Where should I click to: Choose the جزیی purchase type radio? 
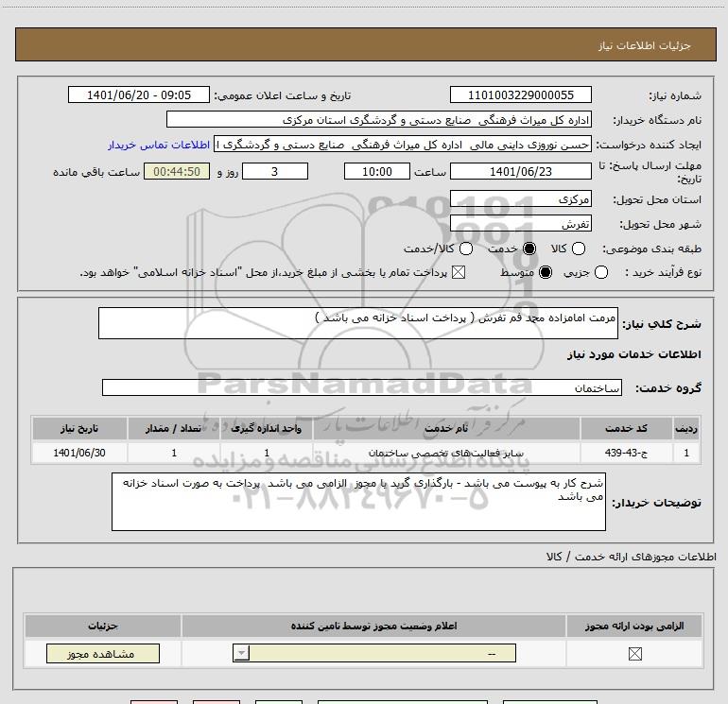600,272
